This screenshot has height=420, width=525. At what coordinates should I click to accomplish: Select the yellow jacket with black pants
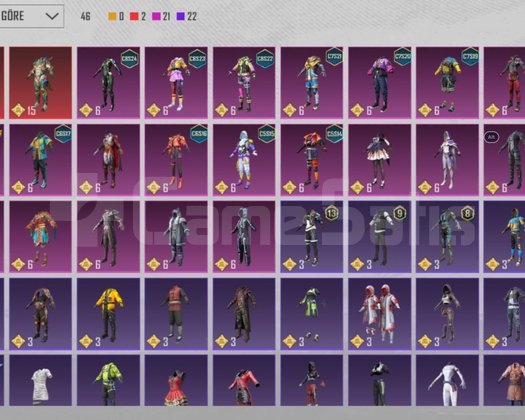point(108,314)
